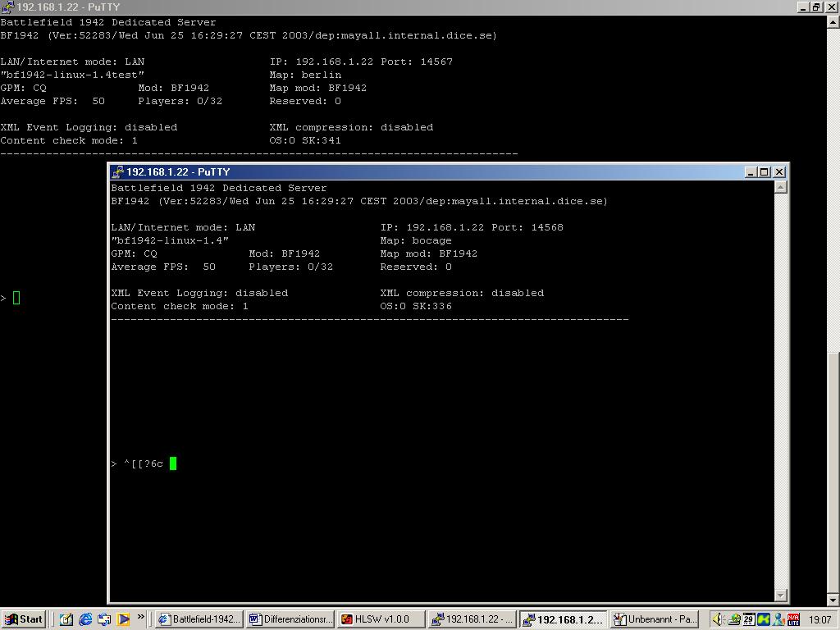The image size is (840, 630).
Task: Click "XML compression: disabled" in front terminal
Action: [x=462, y=293]
